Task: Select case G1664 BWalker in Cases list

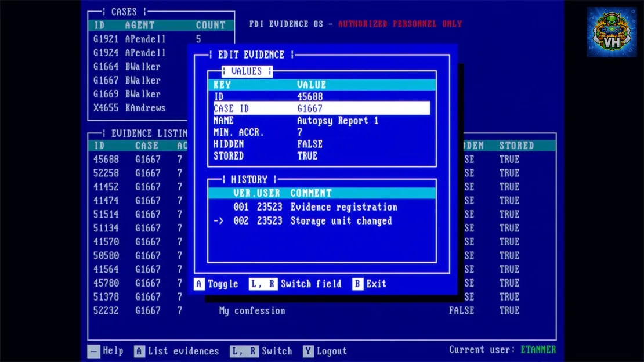Action: click(139, 67)
